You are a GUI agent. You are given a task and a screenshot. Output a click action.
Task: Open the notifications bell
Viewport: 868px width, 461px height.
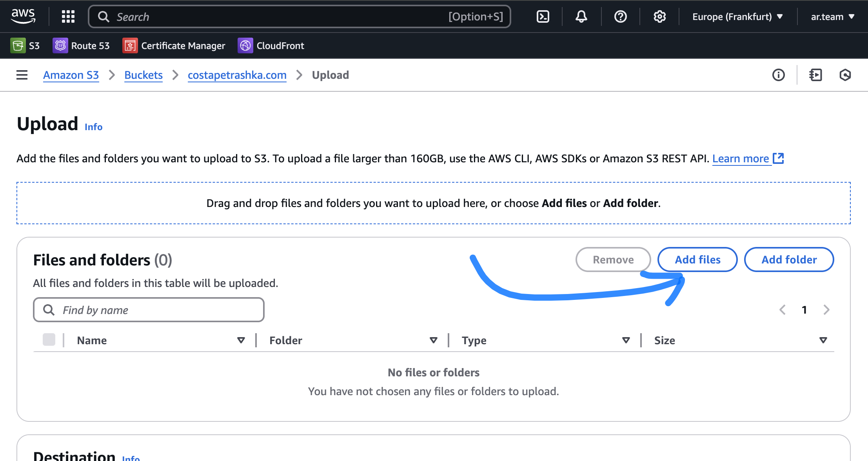click(581, 16)
